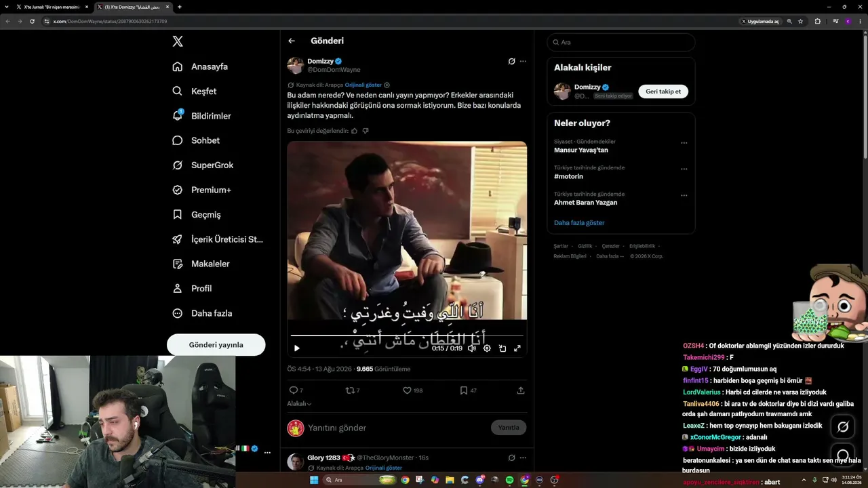This screenshot has height=488, width=868.
Task: Open Sohbet messages
Action: pyautogui.click(x=196, y=140)
